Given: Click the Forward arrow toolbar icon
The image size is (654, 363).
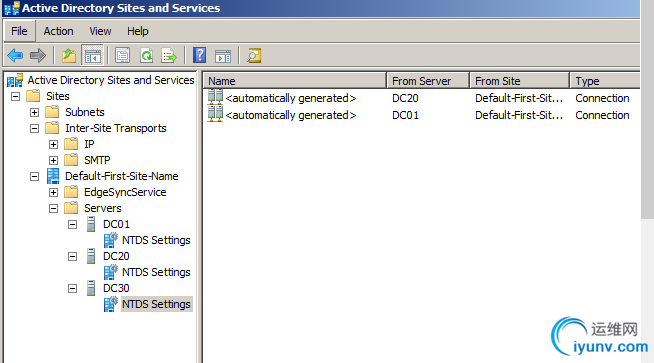Looking at the screenshot, I should pos(38,55).
